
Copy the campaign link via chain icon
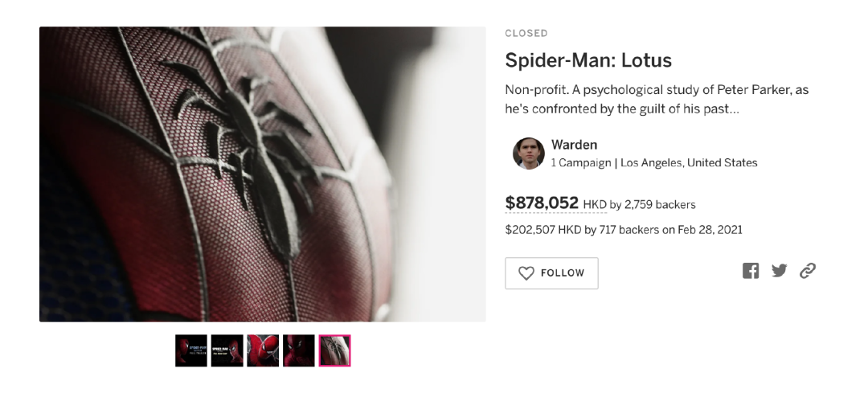click(x=808, y=271)
